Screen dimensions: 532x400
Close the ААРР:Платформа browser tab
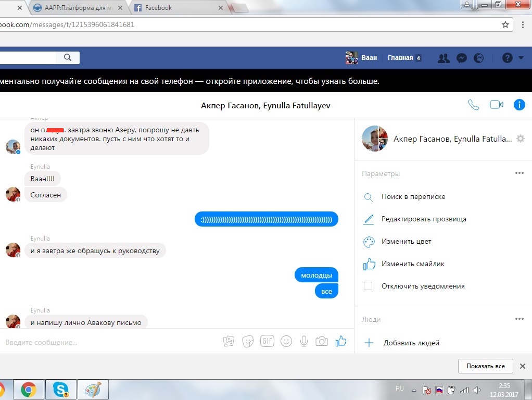(120, 8)
